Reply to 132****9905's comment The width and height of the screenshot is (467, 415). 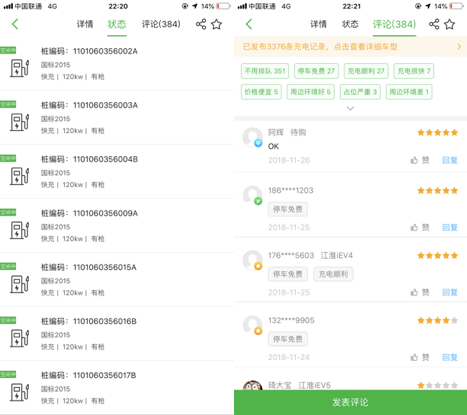450,357
